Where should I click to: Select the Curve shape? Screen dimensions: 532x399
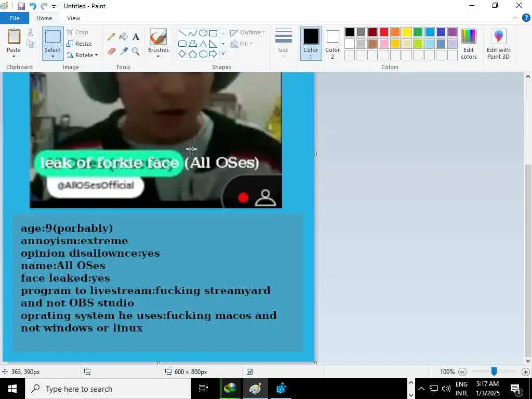192,33
